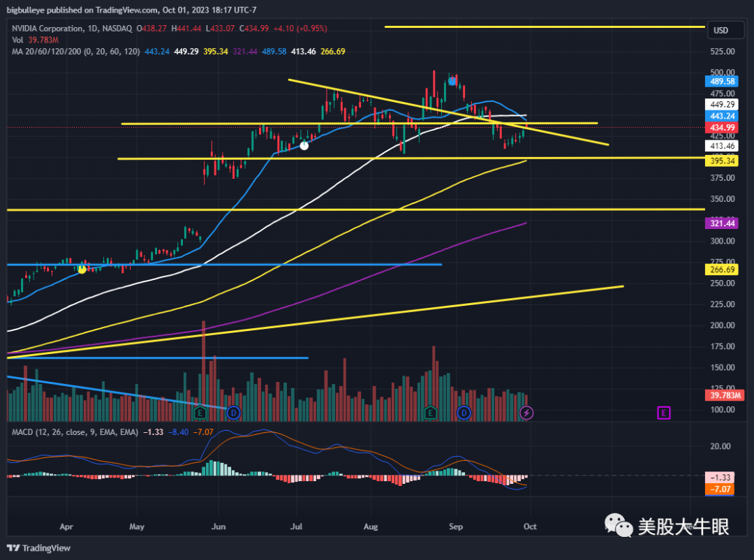Click the green earnings E marker in late August
This screenshot has width=754, height=560.
[x=430, y=412]
